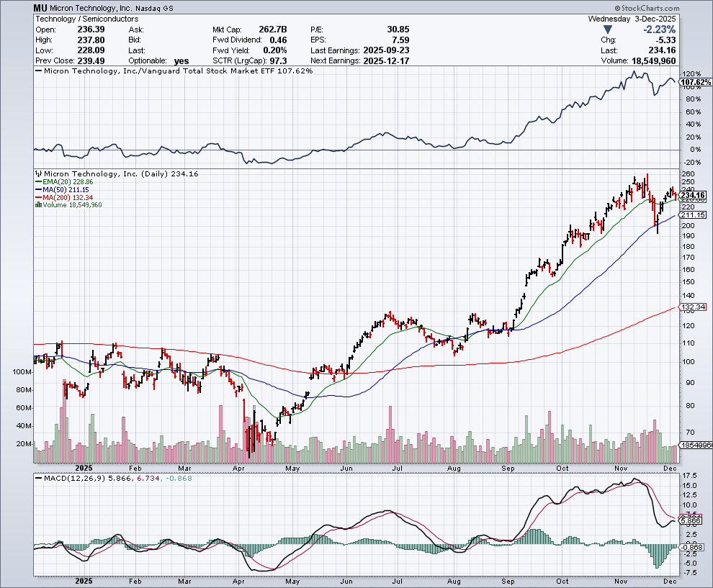Click the Next Earnings 2025-12-17 date
The image size is (713, 588).
tap(387, 61)
